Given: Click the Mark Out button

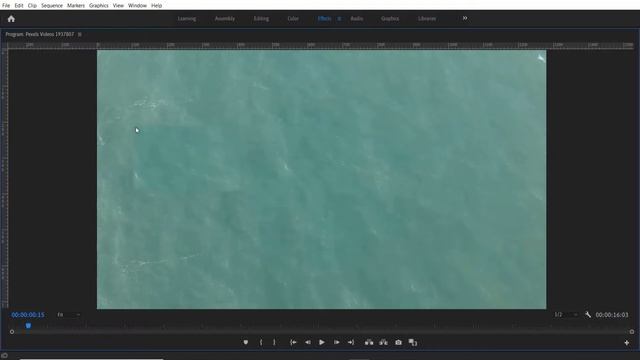Looking at the screenshot, I should click(x=274, y=342).
